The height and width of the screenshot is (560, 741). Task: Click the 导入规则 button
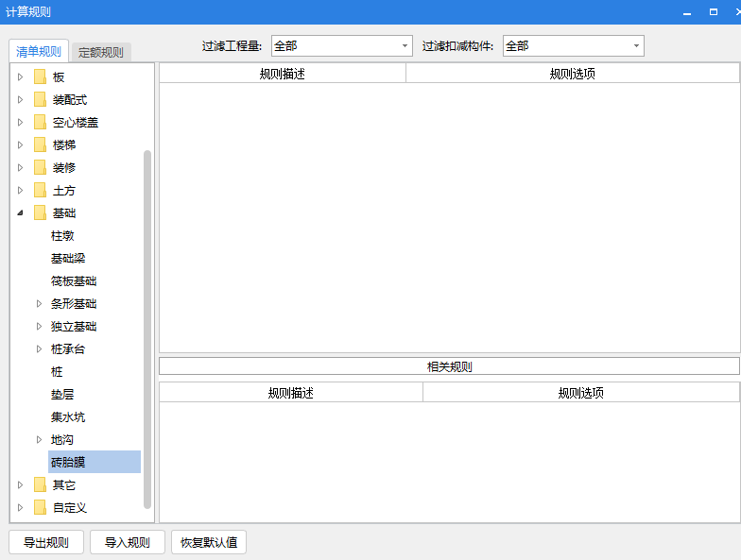tap(128, 542)
